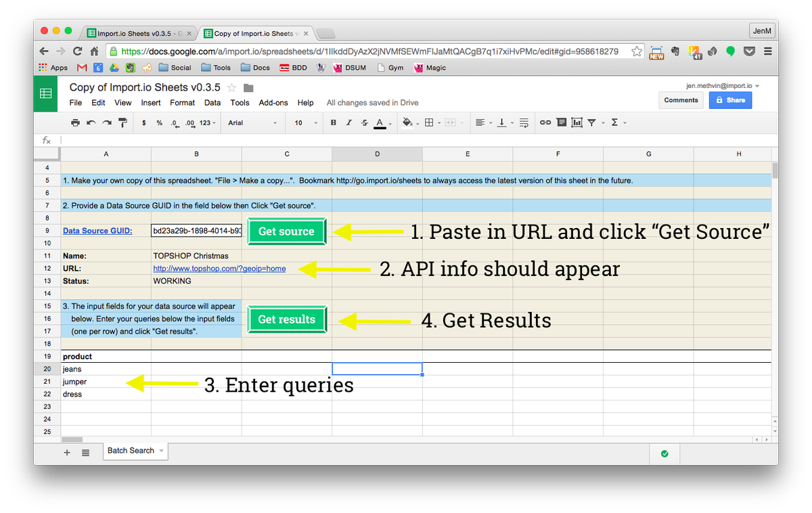Click the green Sheets home icon

[45, 94]
